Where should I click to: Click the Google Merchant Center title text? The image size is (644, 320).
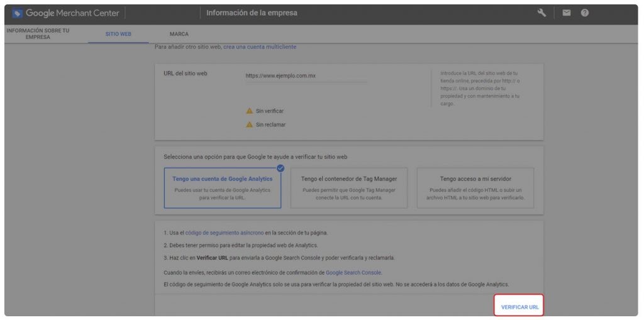72,13
